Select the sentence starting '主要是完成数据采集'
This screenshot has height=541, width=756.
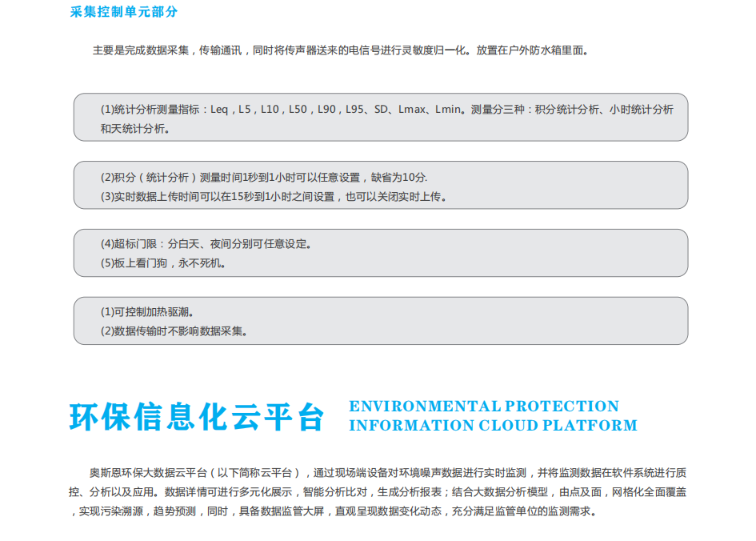[340, 50]
